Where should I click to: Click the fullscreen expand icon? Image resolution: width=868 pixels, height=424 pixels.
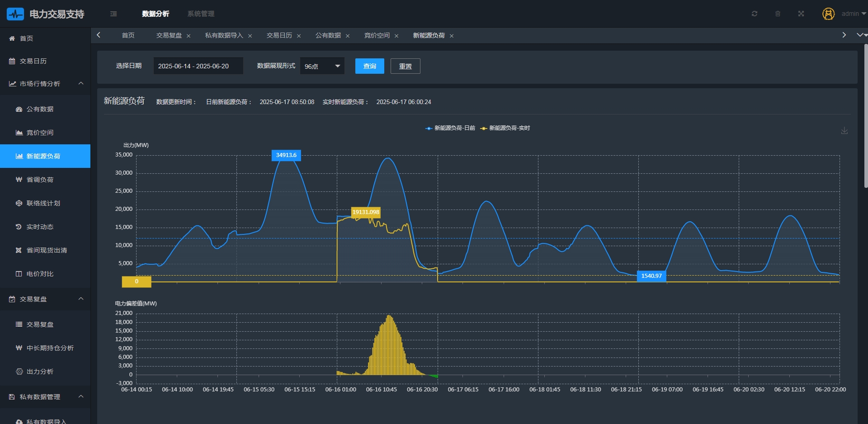point(801,14)
